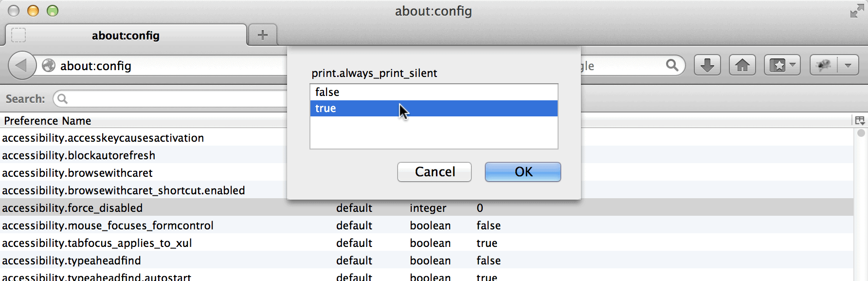
Task: Switch to the about:config tab
Action: coord(125,35)
